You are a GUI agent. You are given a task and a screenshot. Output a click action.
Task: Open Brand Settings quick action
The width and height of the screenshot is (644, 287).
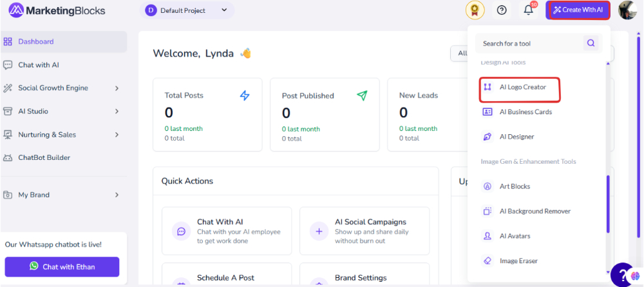point(365,273)
